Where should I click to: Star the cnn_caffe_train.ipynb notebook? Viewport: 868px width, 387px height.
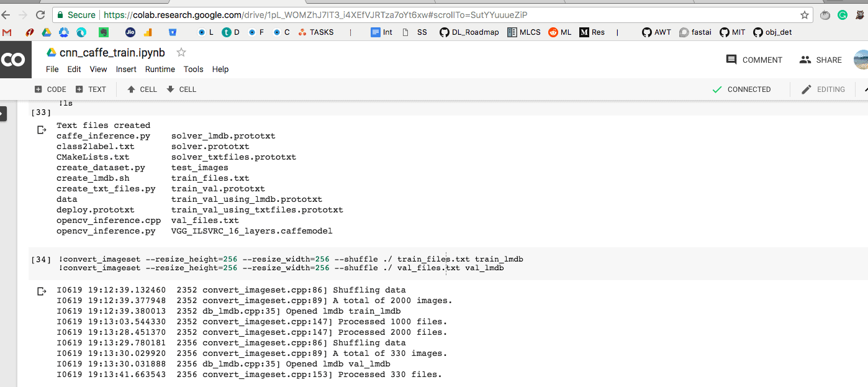point(181,52)
